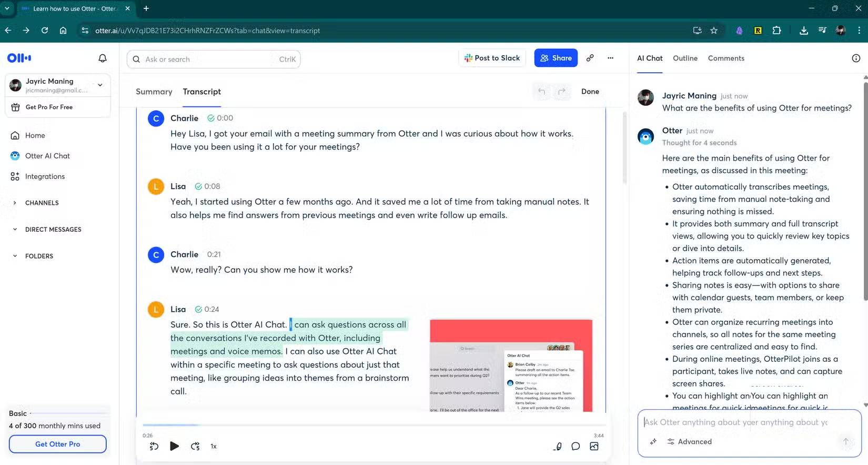This screenshot has width=868, height=465.
Task: Open the info icon in the chat panel
Action: click(x=856, y=58)
